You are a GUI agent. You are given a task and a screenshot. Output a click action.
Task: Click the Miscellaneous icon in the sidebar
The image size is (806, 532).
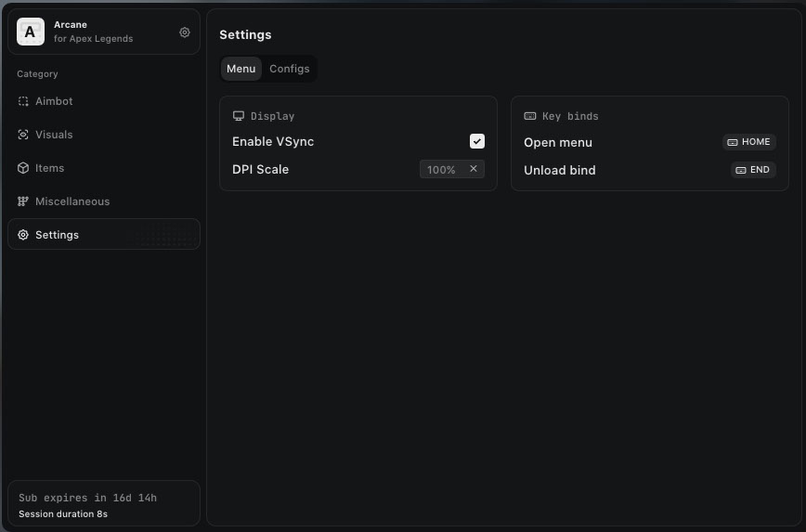(23, 201)
